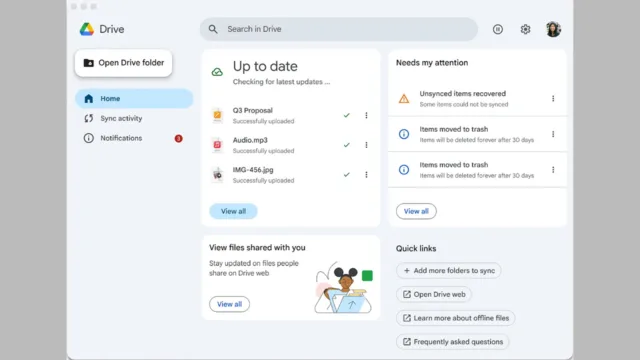Viewport: 640px width, 360px height.
Task: Click the Q3 Proposal file name
Action: (253, 111)
